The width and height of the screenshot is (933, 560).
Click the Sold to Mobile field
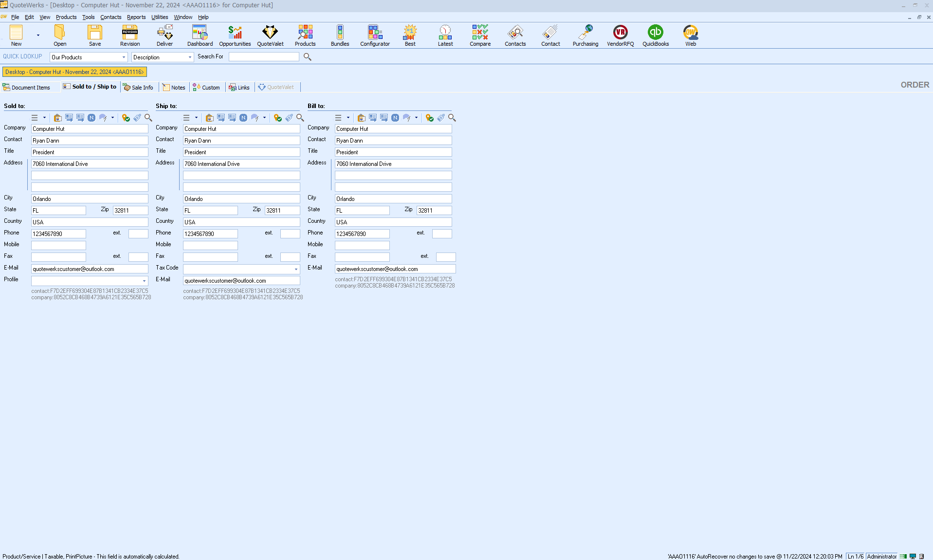click(x=58, y=246)
